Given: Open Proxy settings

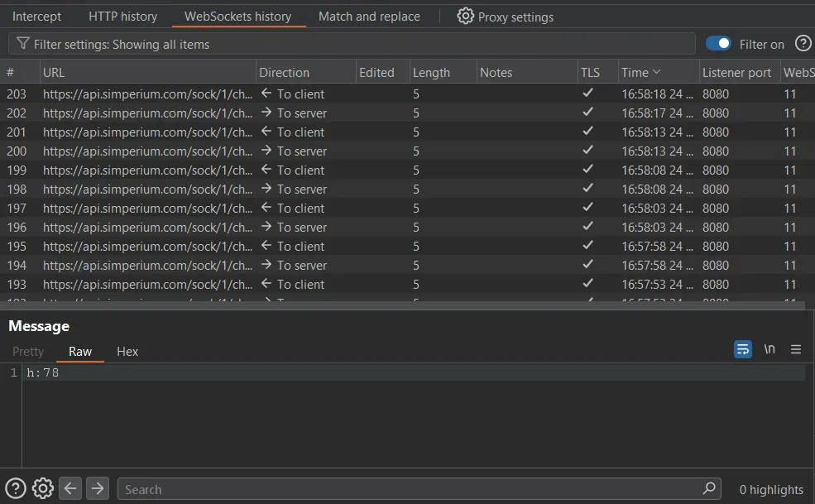Looking at the screenshot, I should click(506, 16).
